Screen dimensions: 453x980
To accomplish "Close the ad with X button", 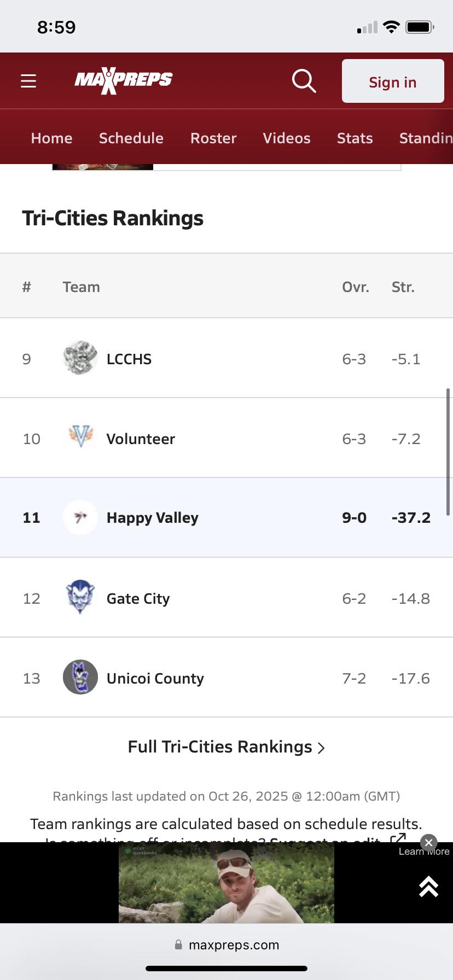I will click(429, 843).
